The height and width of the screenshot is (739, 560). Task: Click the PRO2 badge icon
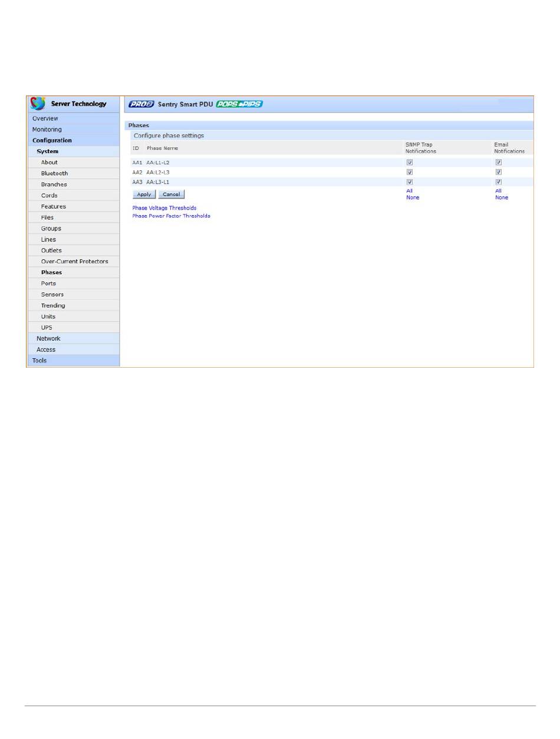click(141, 104)
